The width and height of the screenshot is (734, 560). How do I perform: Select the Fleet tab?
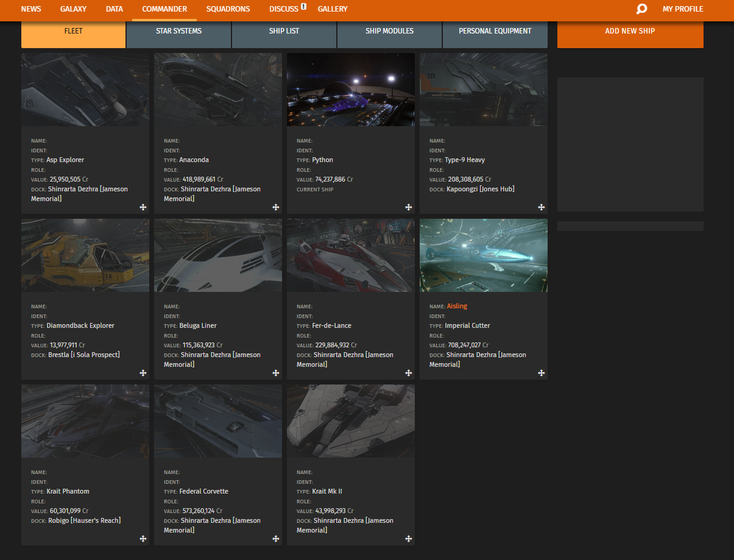74,35
